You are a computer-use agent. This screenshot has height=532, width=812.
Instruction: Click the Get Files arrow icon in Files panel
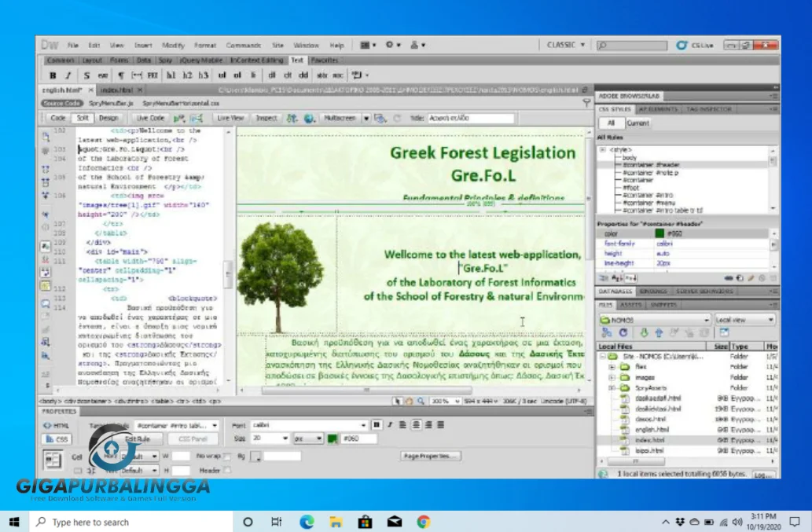645,333
